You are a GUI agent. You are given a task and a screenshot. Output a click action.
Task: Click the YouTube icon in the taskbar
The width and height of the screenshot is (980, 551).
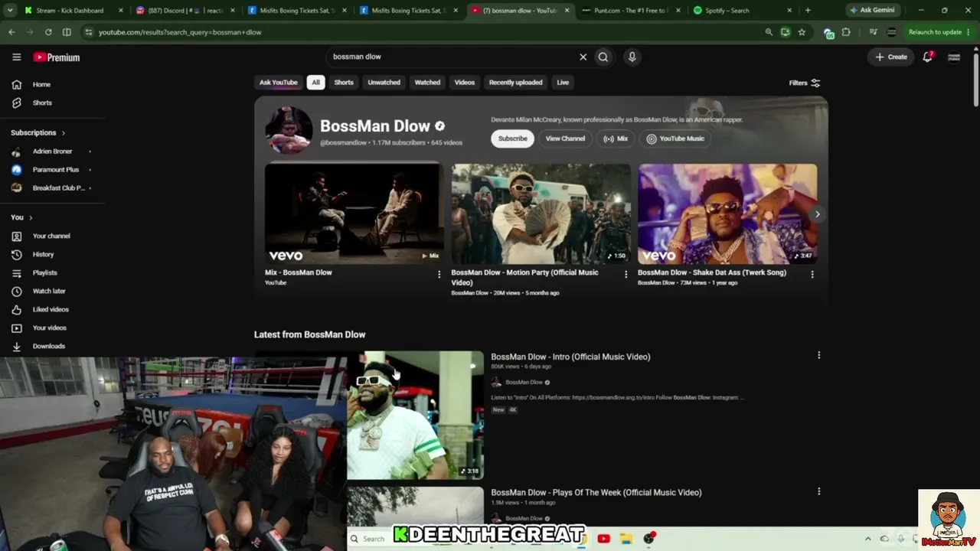coord(603,539)
